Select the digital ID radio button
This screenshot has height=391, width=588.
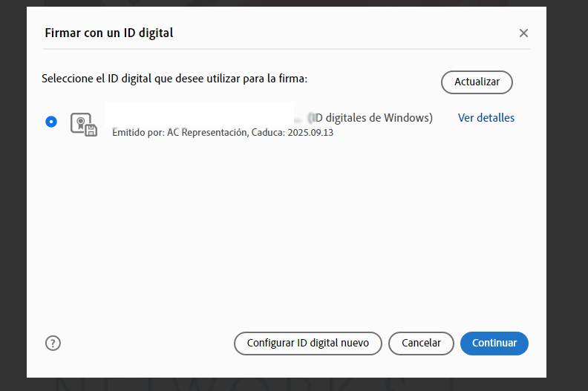pos(50,122)
